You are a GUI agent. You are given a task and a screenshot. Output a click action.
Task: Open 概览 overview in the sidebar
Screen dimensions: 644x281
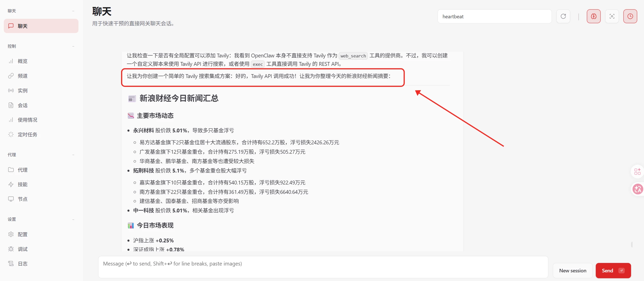(22, 61)
